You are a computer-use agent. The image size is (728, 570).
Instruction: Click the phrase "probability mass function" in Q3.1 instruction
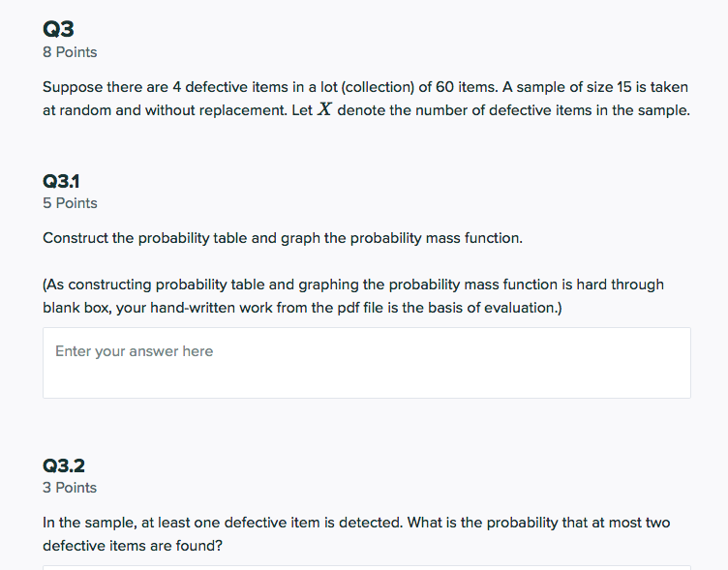coord(435,238)
